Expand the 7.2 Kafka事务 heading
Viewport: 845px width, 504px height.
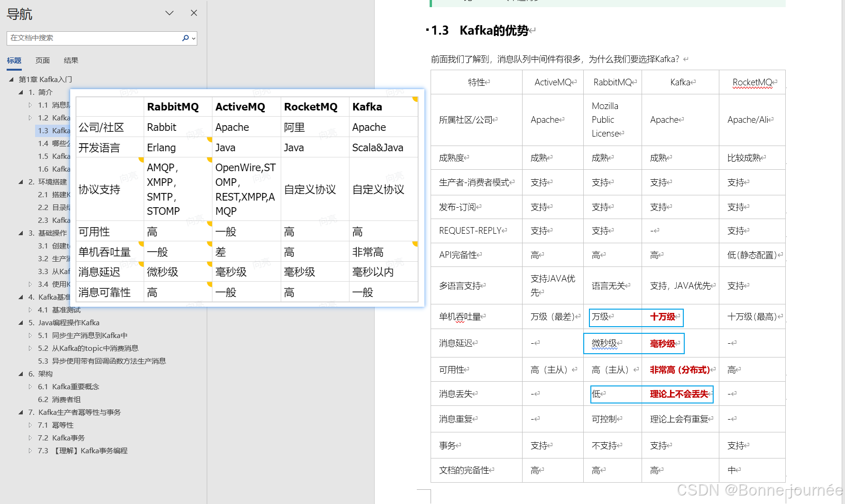pyautogui.click(x=30, y=438)
